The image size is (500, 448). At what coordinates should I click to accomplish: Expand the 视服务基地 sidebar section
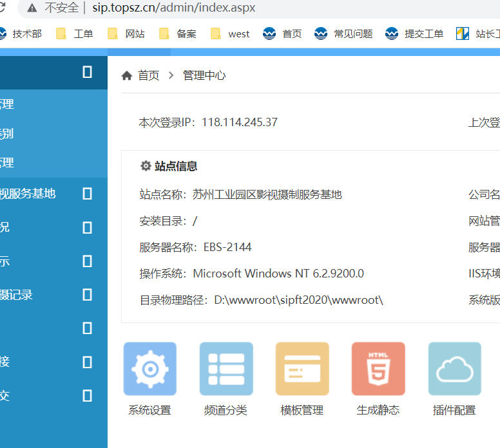[87, 193]
